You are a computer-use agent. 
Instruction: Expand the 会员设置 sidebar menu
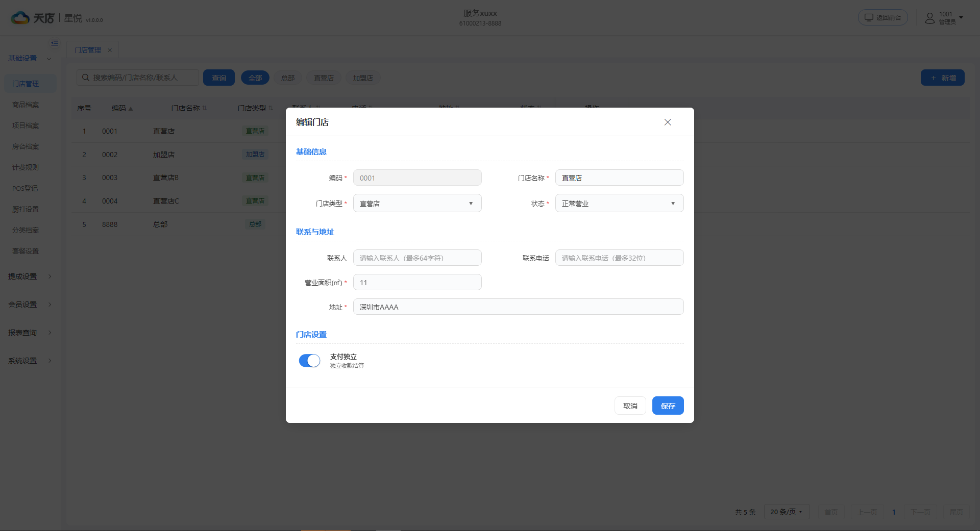click(x=30, y=305)
